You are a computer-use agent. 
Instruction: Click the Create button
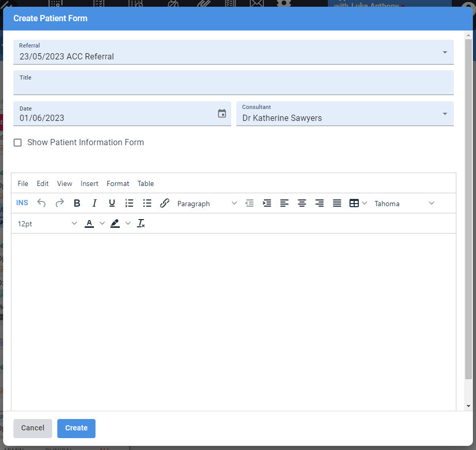coord(76,428)
